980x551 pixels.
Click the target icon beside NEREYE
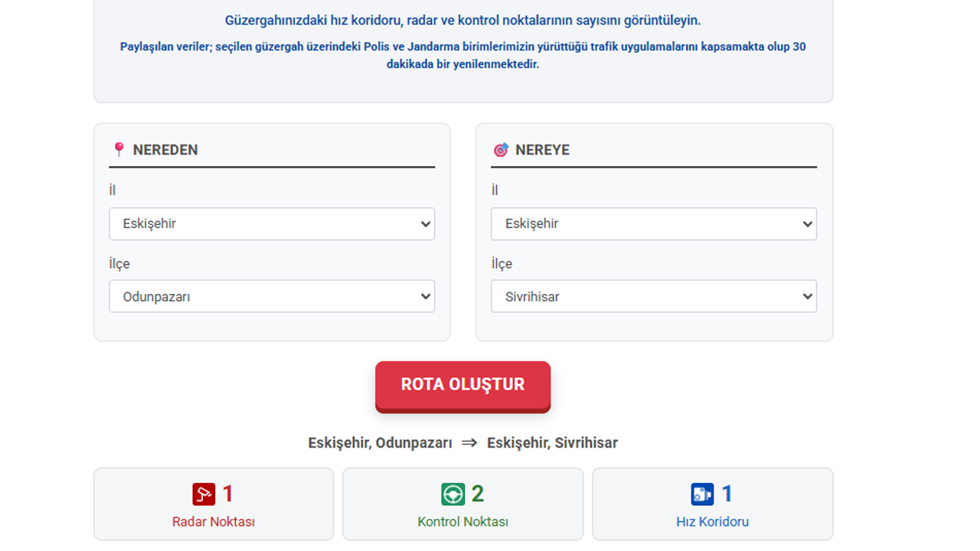[x=501, y=149]
